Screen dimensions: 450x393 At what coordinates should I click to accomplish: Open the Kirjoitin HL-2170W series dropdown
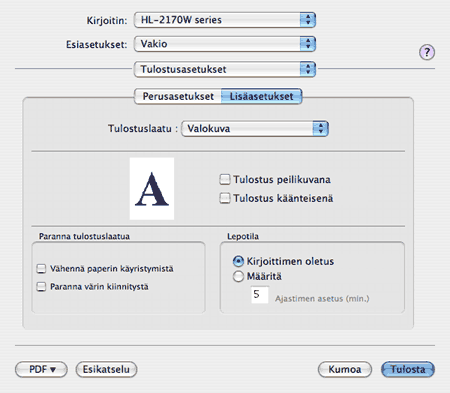tap(225, 20)
